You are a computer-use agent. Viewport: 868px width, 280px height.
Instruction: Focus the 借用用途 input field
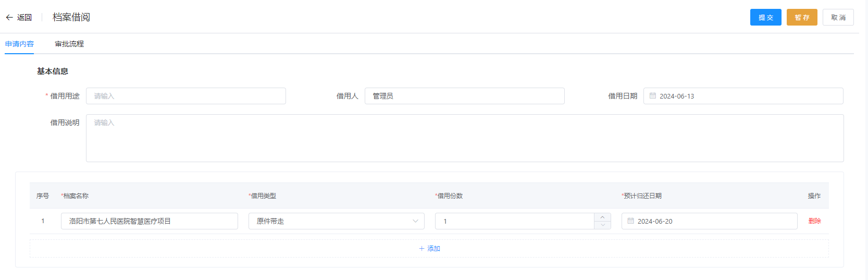click(185, 96)
